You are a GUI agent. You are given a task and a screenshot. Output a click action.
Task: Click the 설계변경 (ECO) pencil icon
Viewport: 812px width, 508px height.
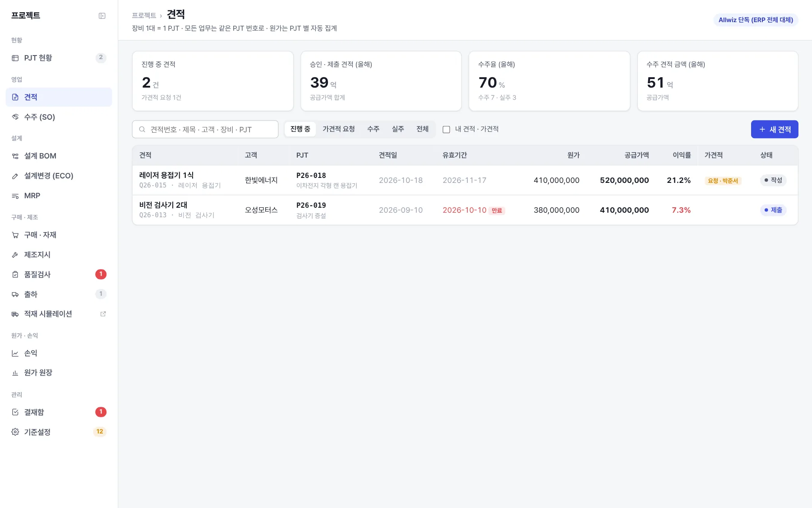(15, 176)
